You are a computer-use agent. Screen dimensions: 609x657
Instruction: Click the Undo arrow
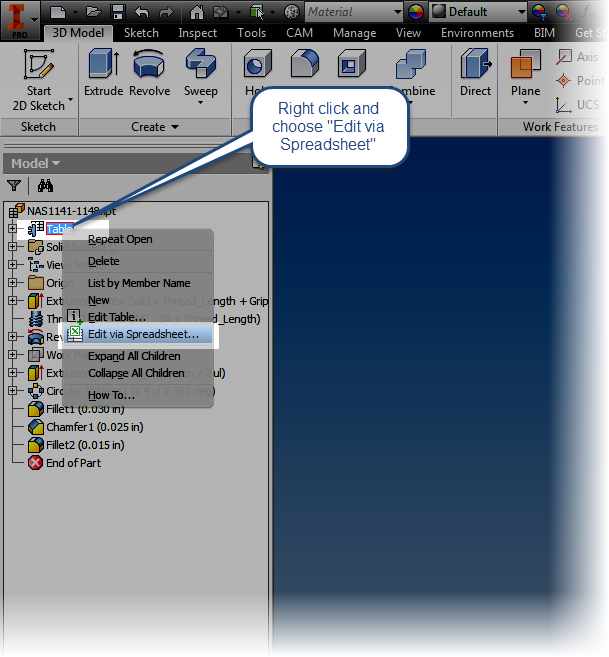[x=142, y=12]
